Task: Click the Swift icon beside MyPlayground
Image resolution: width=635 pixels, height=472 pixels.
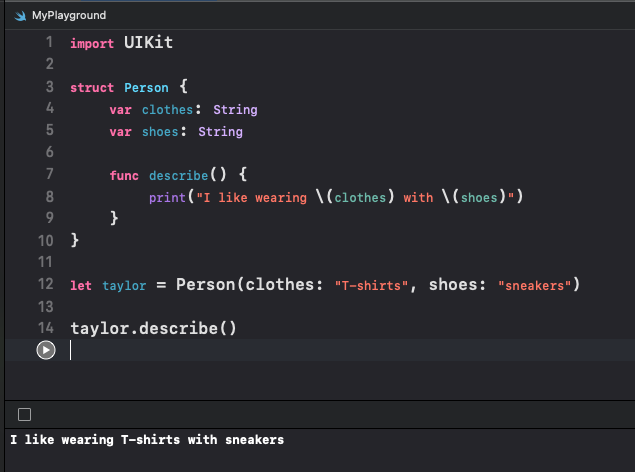Action: [x=20, y=16]
